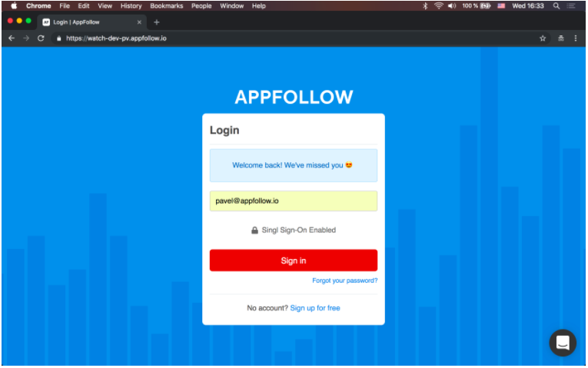The height and width of the screenshot is (368, 588).
Task: Open a new browser tab
Action: coord(157,22)
